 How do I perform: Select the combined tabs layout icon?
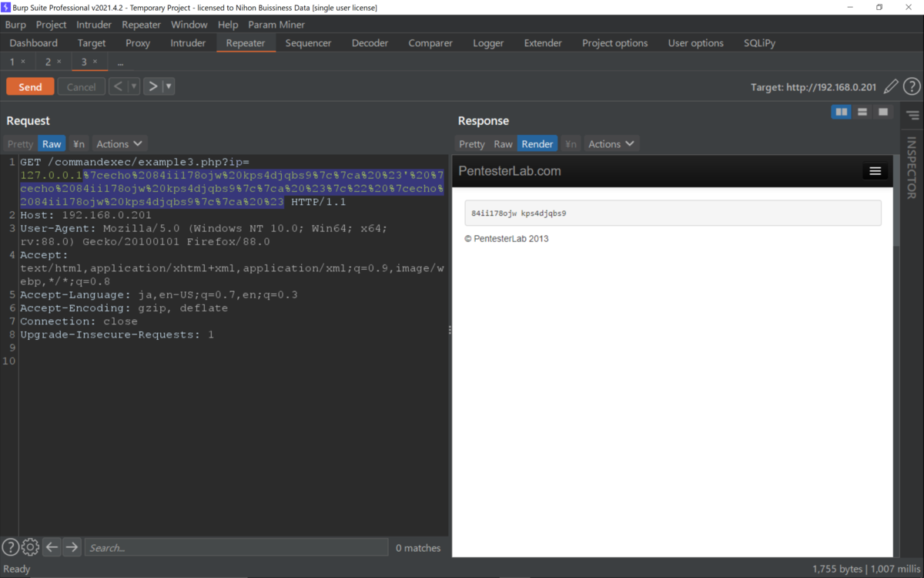pos(883,113)
